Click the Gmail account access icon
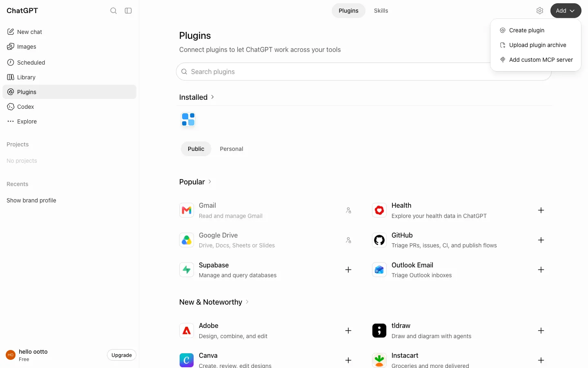This screenshot has height=368, width=588. coord(348,210)
